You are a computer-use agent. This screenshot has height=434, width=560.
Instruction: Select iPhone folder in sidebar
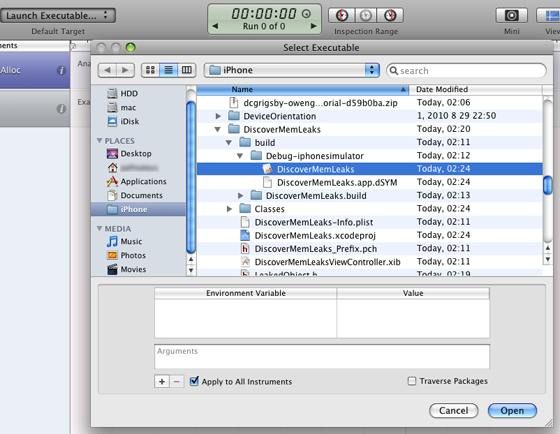[139, 209]
